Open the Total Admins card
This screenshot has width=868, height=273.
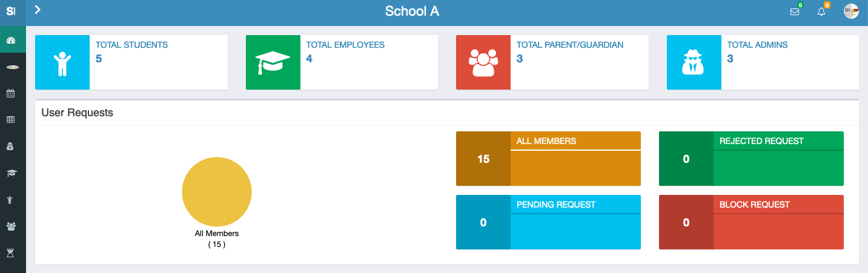tap(763, 62)
